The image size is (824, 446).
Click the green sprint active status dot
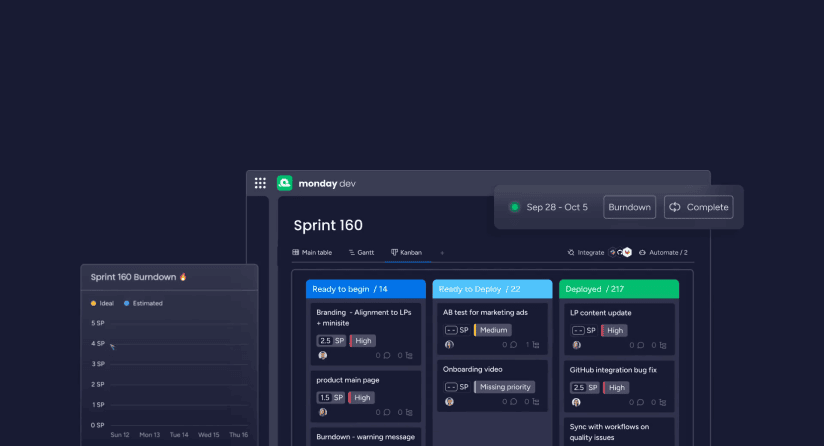(514, 207)
